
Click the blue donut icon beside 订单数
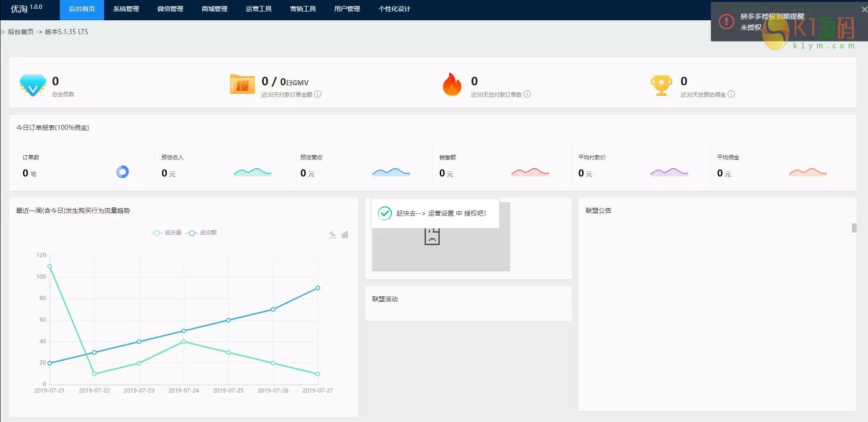pos(122,172)
